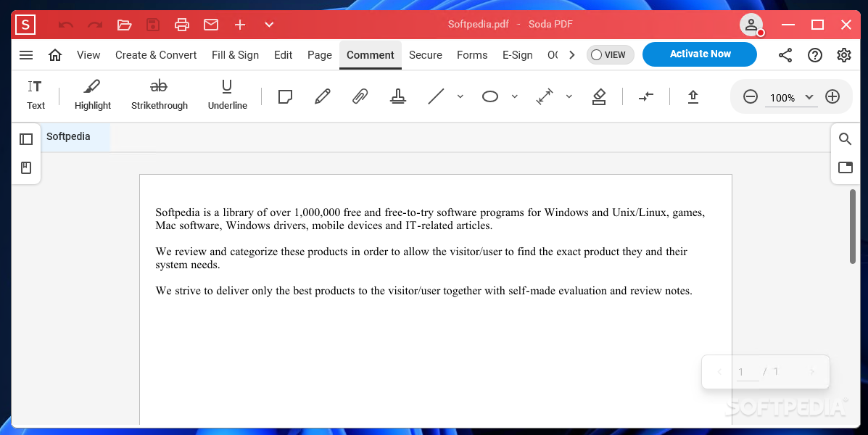Viewport: 868px width, 435px height.
Task: Open the Create & Convert tab
Action: pyautogui.click(x=156, y=55)
